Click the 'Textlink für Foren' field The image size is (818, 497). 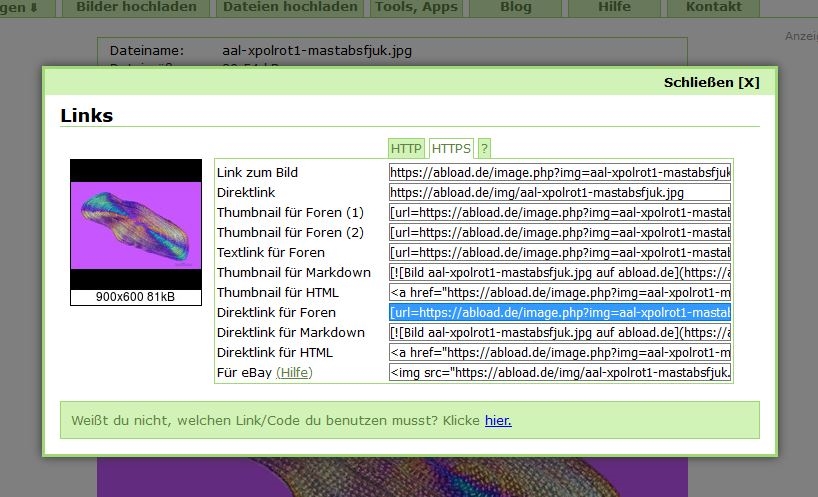point(560,252)
